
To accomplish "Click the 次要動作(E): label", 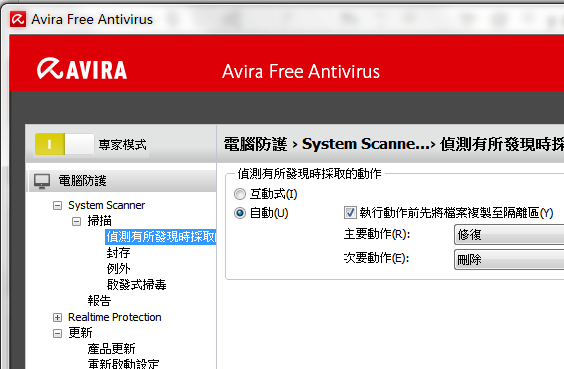I will click(x=376, y=258).
